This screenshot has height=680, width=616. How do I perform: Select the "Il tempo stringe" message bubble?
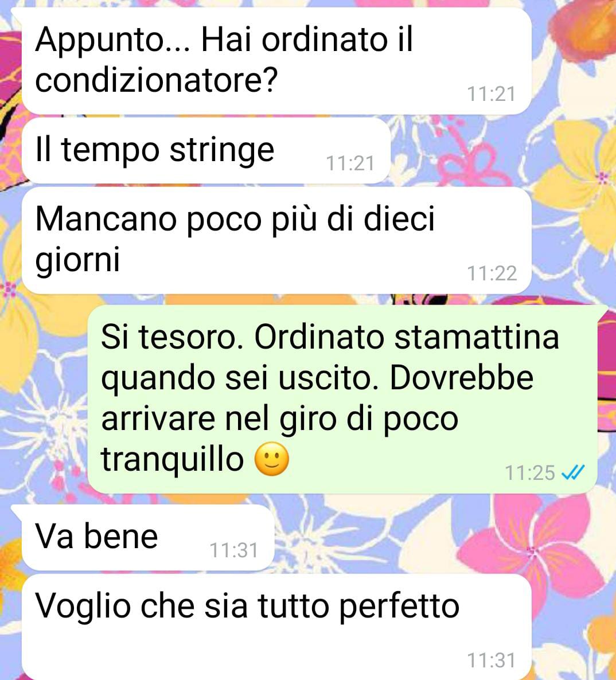[x=206, y=150]
